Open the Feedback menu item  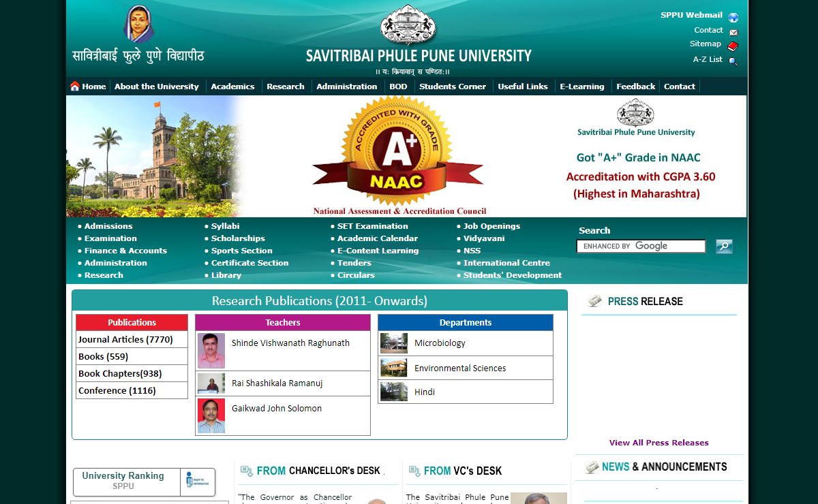[x=635, y=86]
